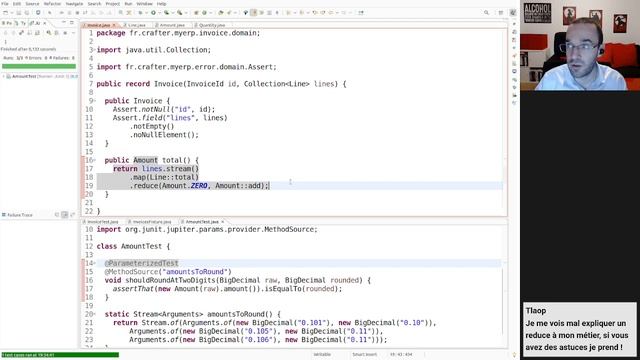This screenshot has height=360, width=640.
Task: Switch to the Quantity.java editor tab
Action: pyautogui.click(x=211, y=25)
